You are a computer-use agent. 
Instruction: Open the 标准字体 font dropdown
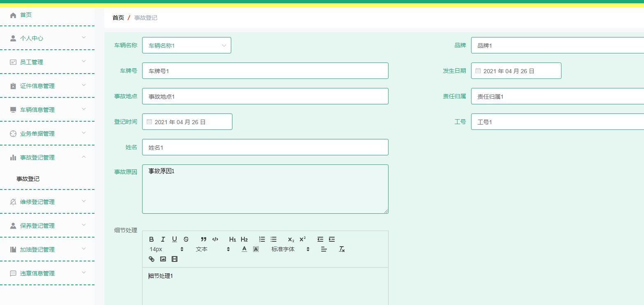(x=290, y=249)
